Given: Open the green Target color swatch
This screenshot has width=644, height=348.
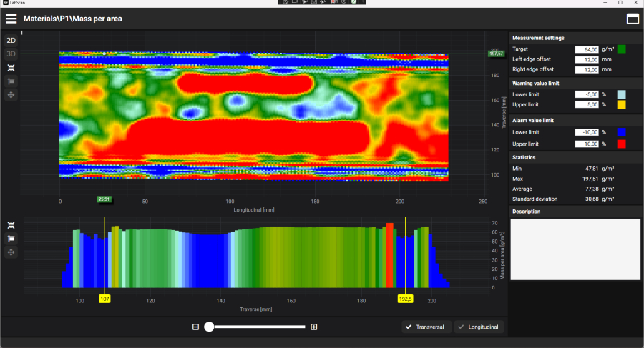Looking at the screenshot, I should [622, 49].
